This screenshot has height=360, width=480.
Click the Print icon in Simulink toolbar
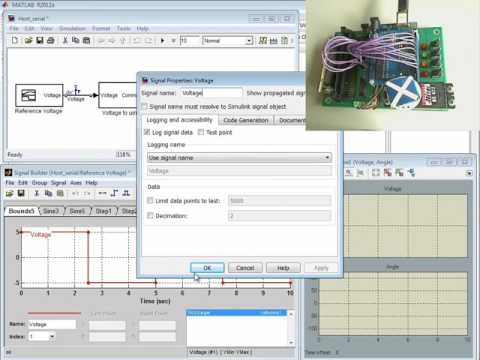[51, 41]
